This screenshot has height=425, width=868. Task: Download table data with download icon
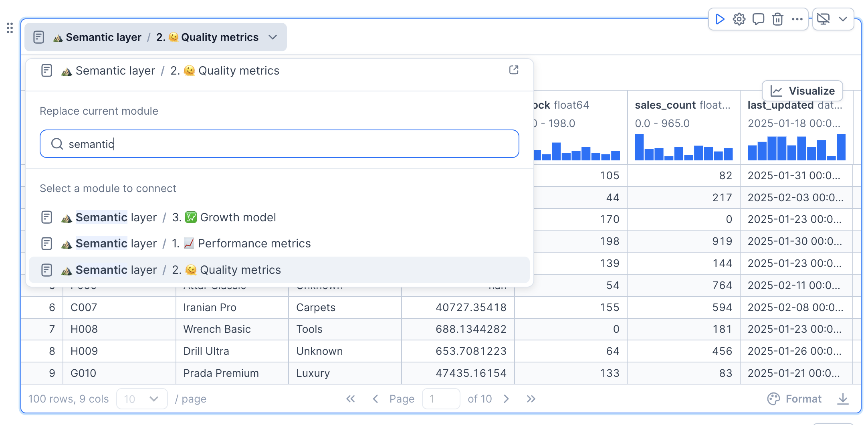pyautogui.click(x=843, y=399)
